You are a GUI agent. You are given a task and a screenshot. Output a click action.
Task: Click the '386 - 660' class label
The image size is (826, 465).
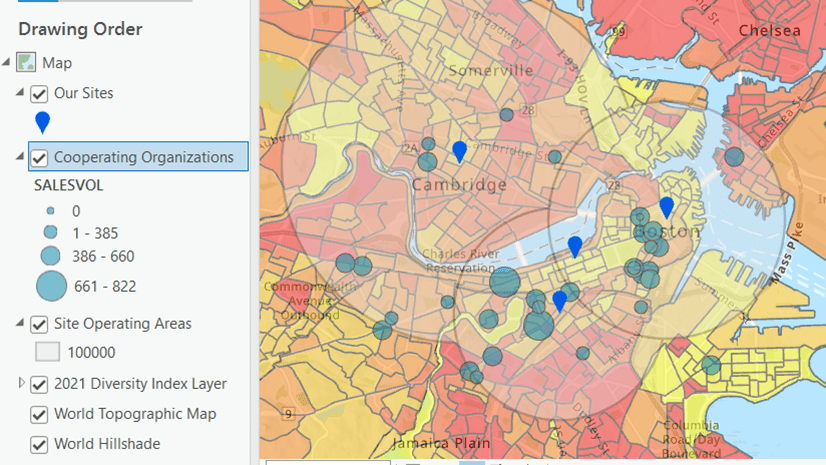[x=103, y=256]
